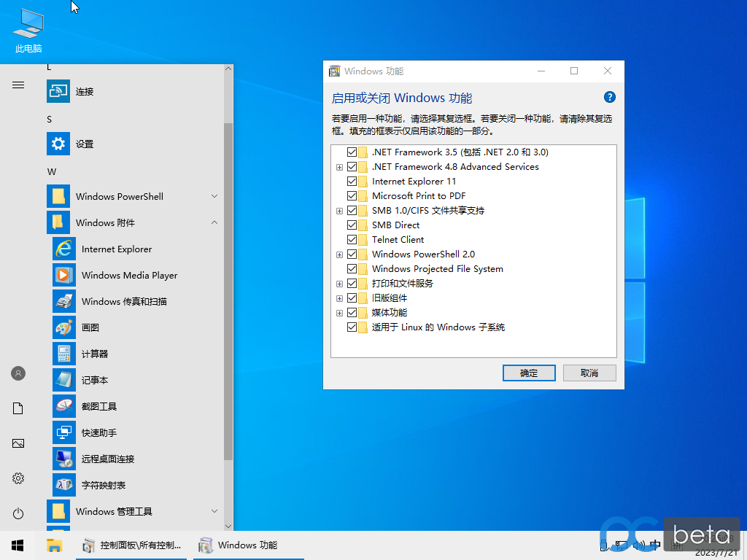Open File Explorer from the taskbar
The width and height of the screenshot is (747, 560).
point(54,545)
